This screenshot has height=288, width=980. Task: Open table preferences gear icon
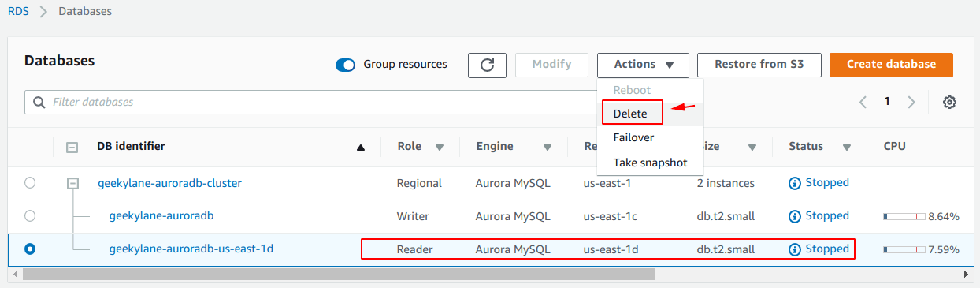[949, 102]
